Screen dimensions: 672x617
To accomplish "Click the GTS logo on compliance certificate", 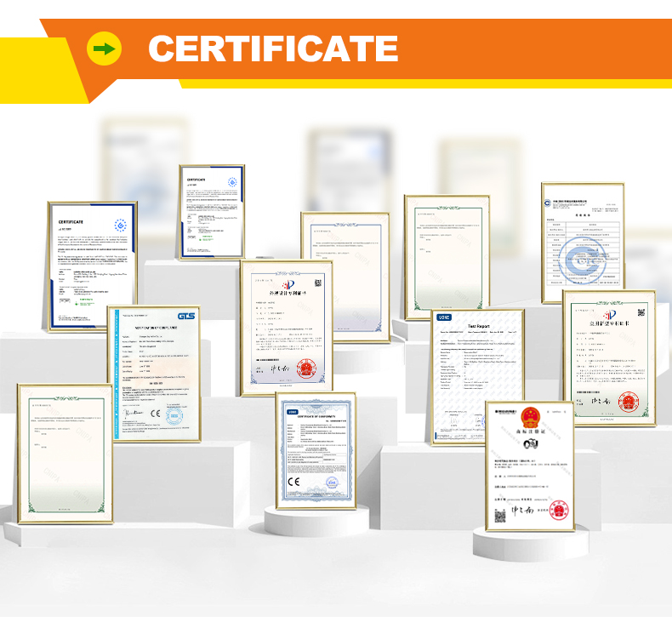I will point(186,316).
